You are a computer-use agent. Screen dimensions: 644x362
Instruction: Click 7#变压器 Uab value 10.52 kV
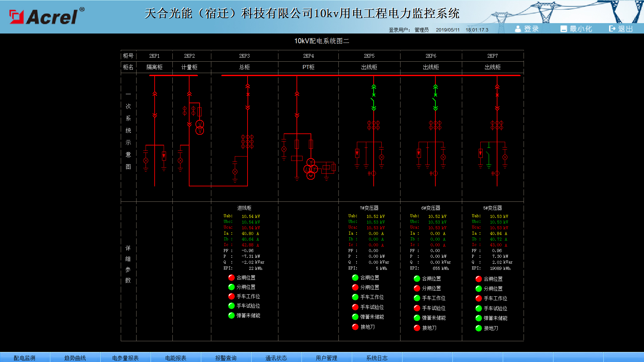pyautogui.click(x=375, y=217)
